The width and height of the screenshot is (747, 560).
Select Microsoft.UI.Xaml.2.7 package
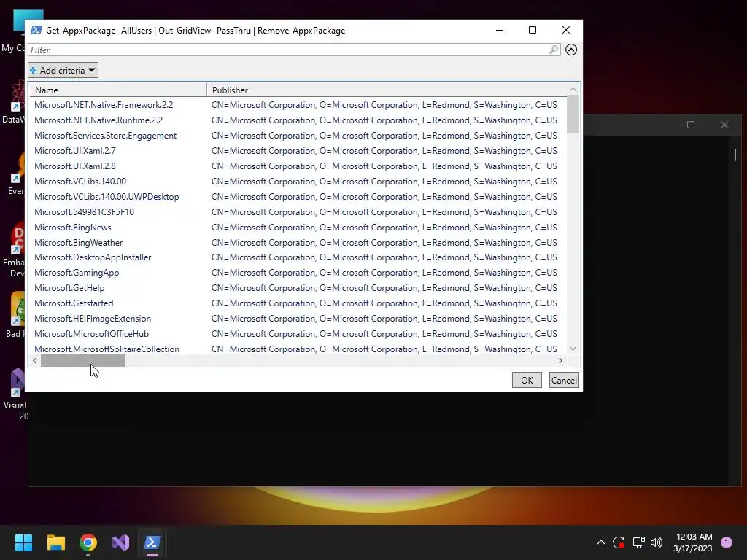298,150
